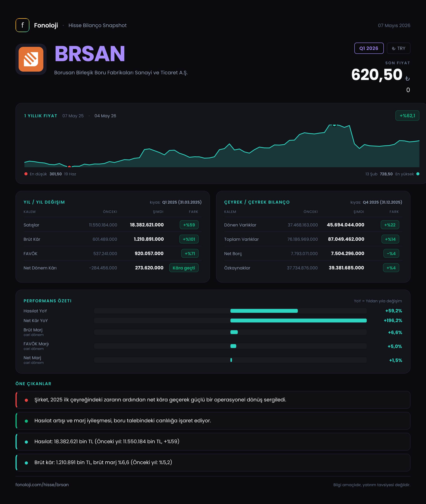Click the +%4 badge for Özkaynaklar
Image resolution: width=426 pixels, height=504 pixels.
[391, 268]
